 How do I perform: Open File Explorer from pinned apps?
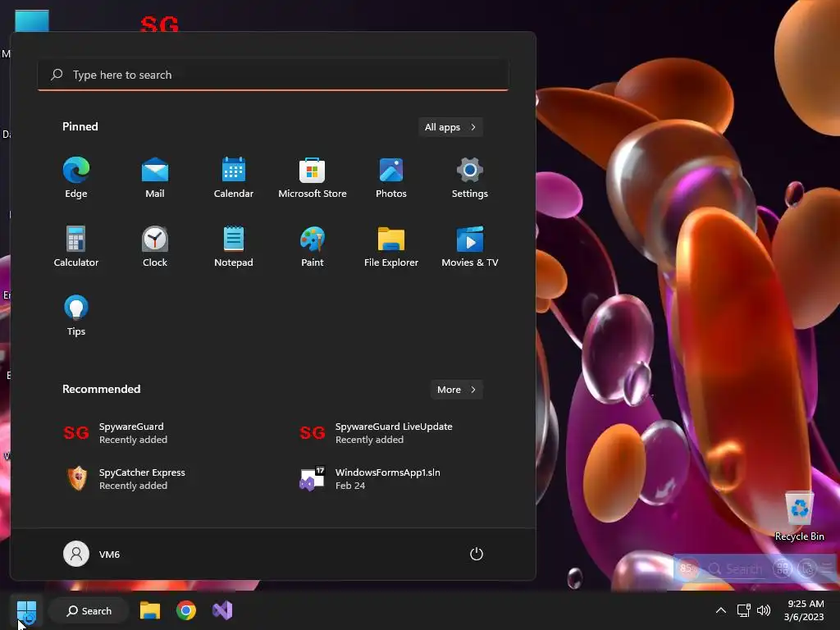click(391, 246)
